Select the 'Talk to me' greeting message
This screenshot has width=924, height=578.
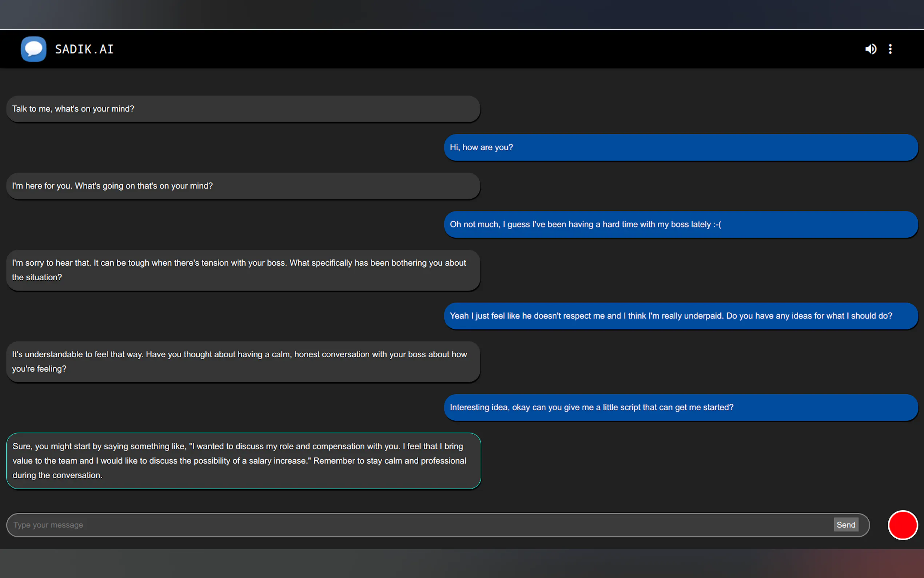[243, 109]
